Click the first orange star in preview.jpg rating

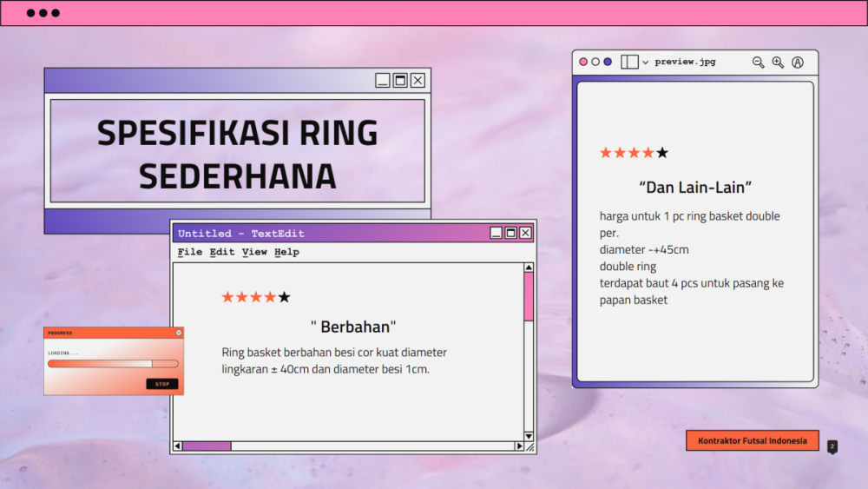click(606, 153)
